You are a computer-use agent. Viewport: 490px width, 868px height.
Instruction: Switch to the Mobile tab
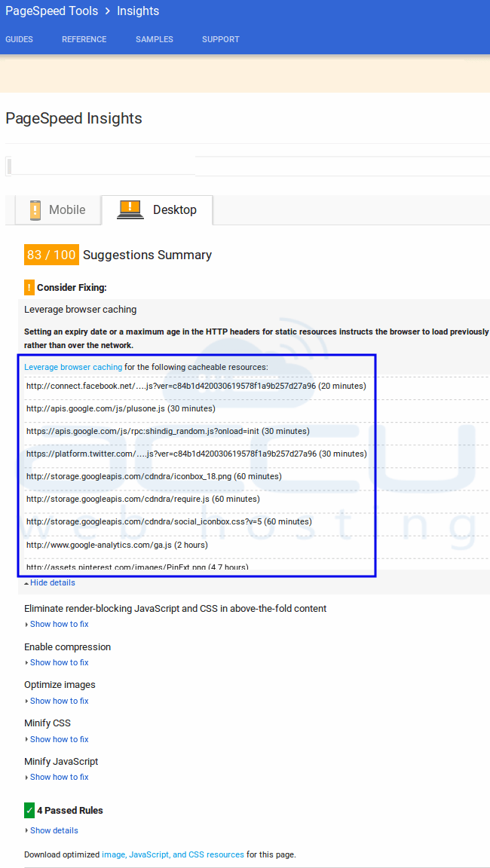point(58,209)
